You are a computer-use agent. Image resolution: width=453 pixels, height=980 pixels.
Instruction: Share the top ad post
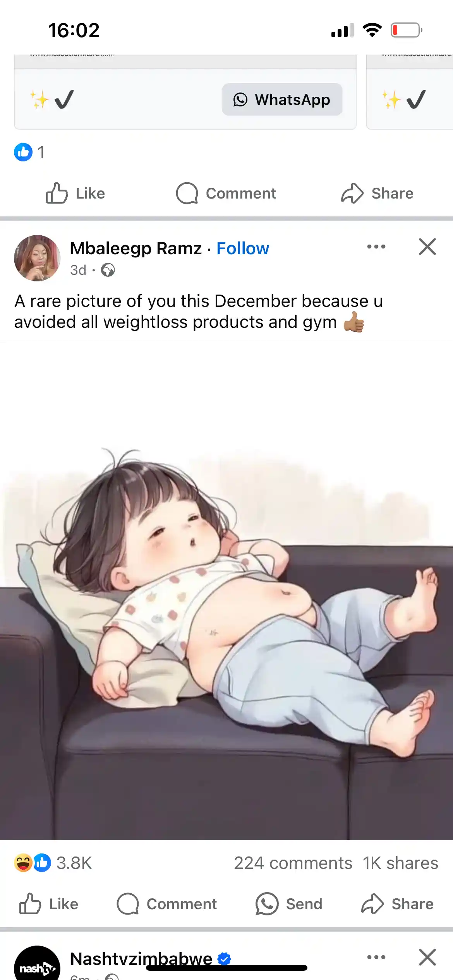377,193
